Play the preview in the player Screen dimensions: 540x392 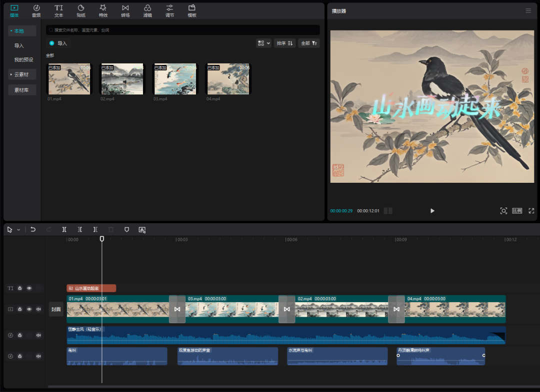pos(432,211)
